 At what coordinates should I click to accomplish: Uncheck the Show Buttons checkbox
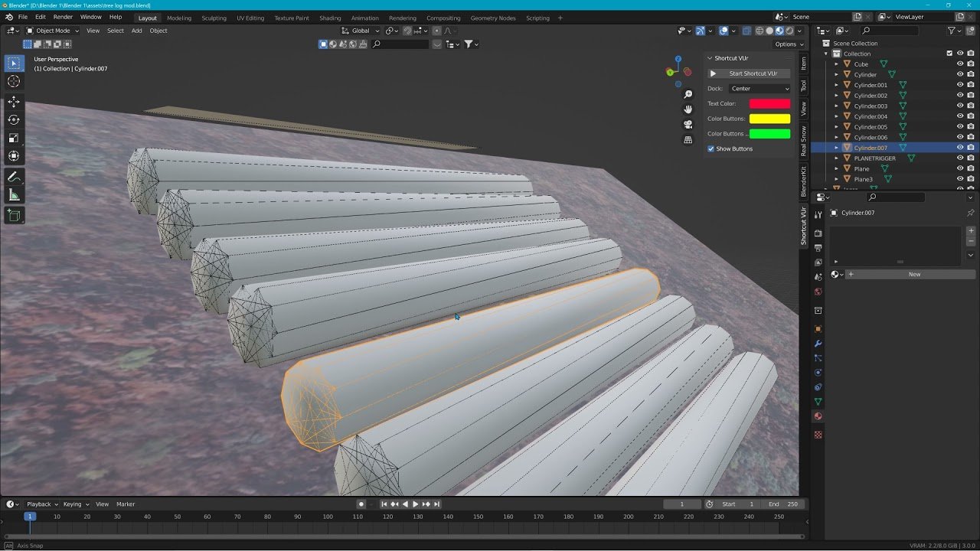pyautogui.click(x=711, y=148)
